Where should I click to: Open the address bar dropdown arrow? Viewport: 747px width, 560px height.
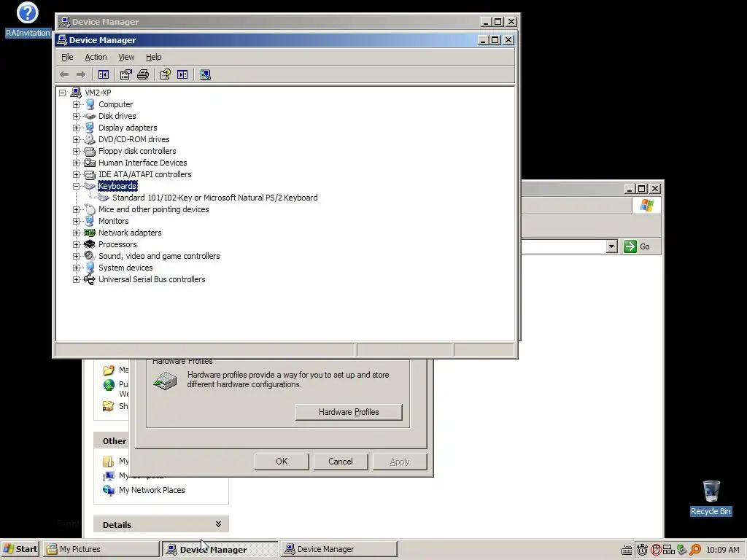[x=612, y=246]
